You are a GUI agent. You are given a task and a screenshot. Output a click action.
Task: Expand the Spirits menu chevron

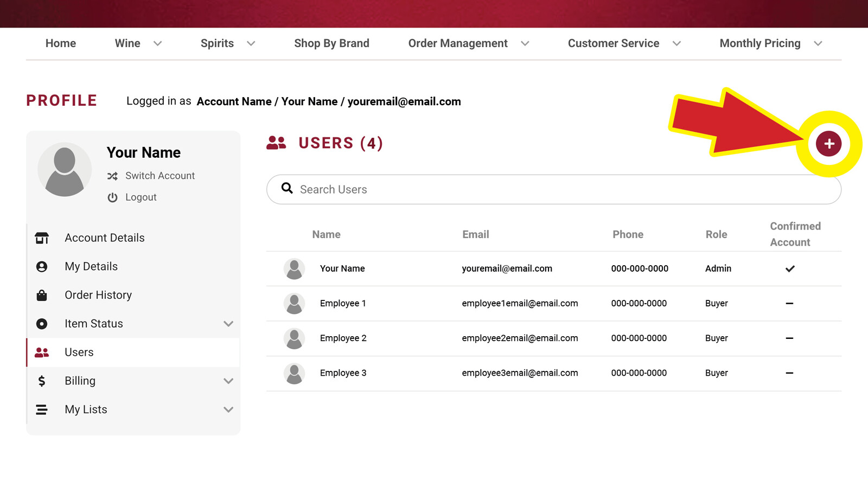click(251, 43)
